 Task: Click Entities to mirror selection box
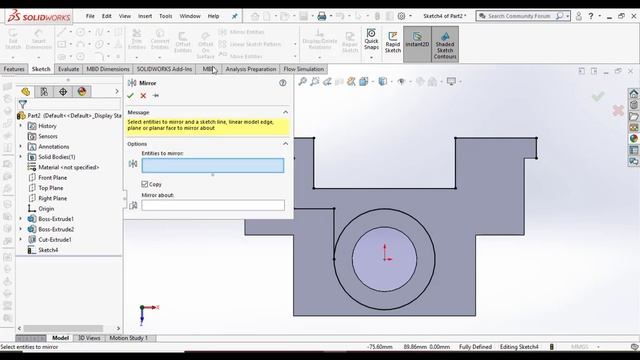(213, 165)
